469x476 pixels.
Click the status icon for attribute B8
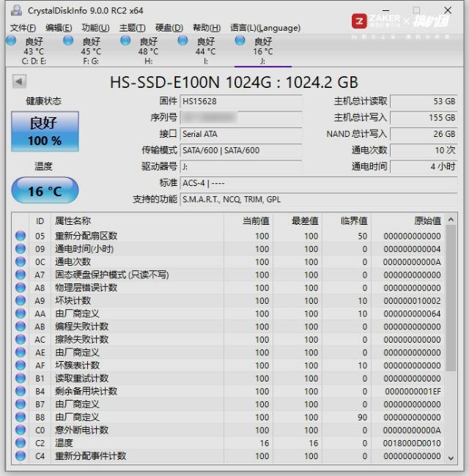[x=21, y=417]
